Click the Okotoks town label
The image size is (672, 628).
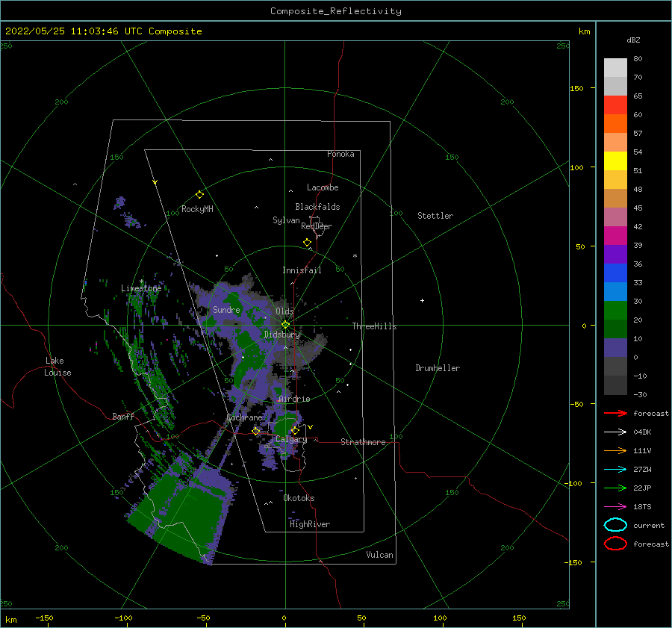(x=299, y=498)
